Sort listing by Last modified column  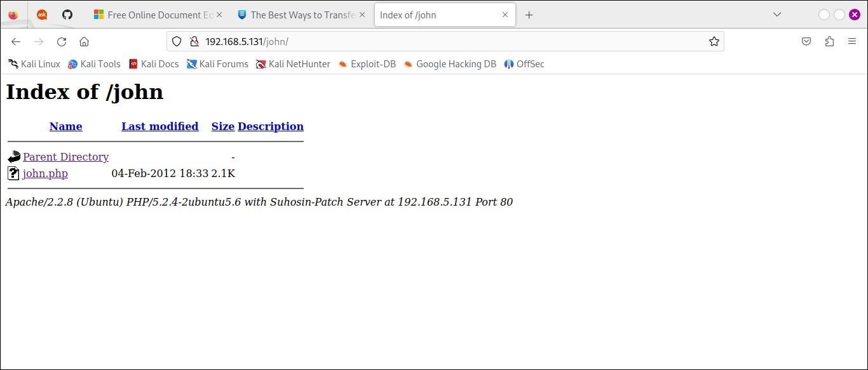pos(159,126)
